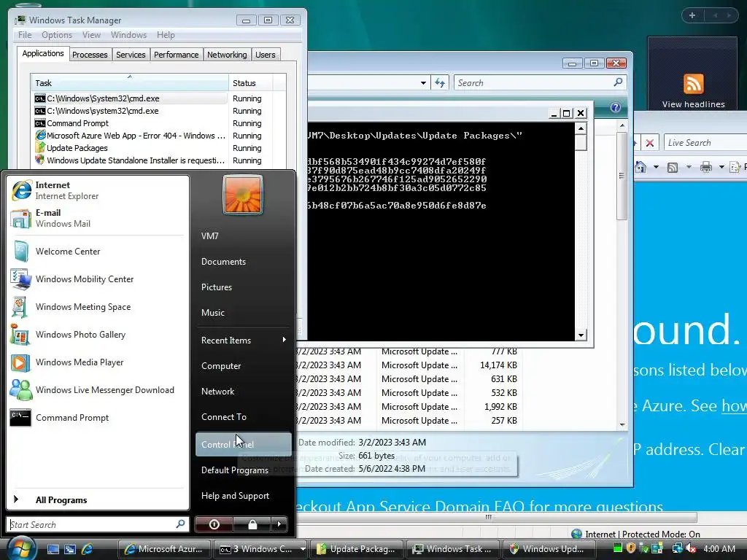Switch to Services tab
The height and width of the screenshot is (560, 747).
[x=131, y=55]
